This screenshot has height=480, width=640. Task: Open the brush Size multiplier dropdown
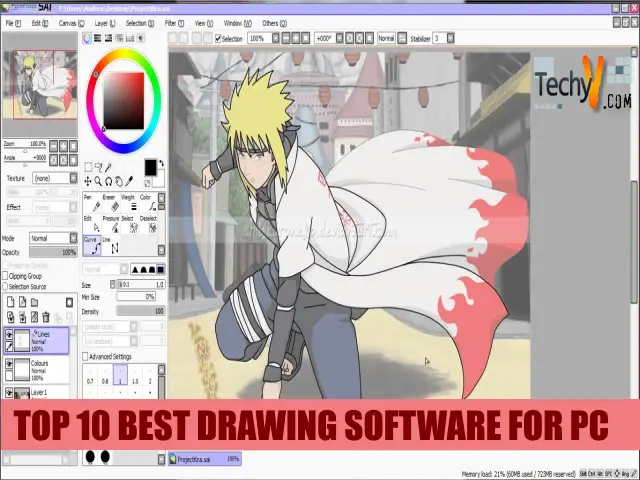coord(113,284)
